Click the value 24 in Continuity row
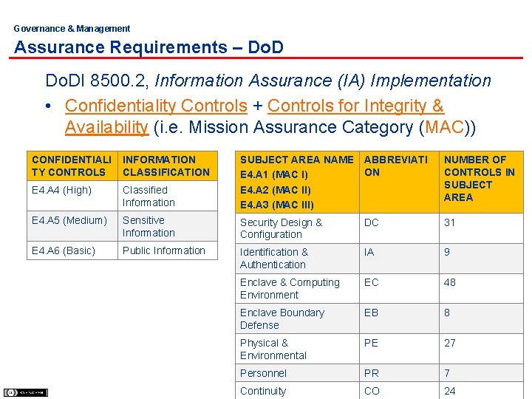This screenshot has width=532, height=399. click(x=481, y=391)
